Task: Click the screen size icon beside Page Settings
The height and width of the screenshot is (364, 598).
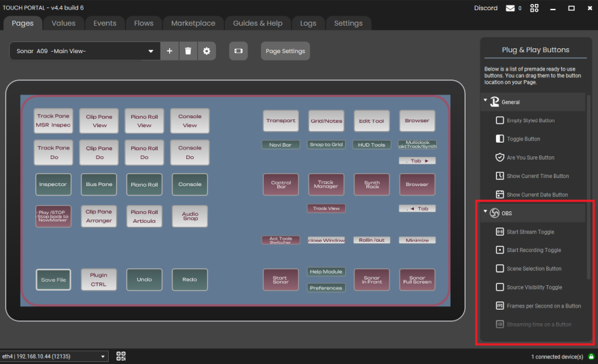Action: coord(238,51)
